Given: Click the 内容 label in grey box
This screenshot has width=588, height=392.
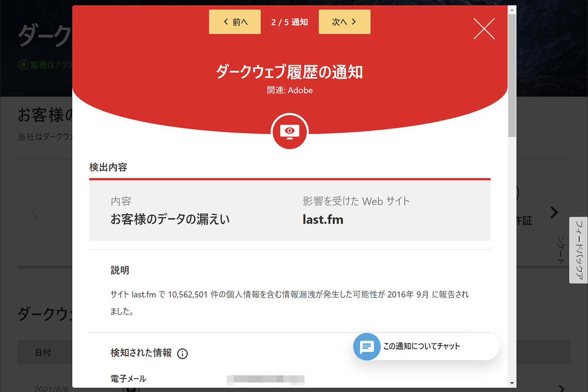Looking at the screenshot, I should 121,201.
